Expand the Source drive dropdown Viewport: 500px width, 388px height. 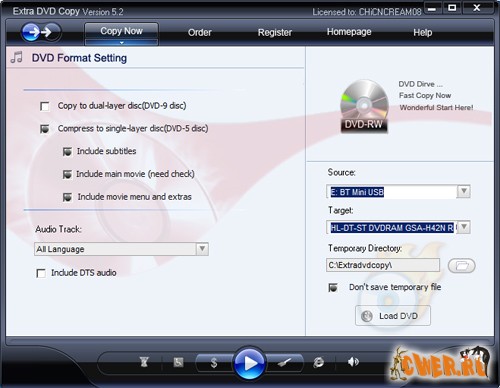pyautogui.click(x=463, y=191)
